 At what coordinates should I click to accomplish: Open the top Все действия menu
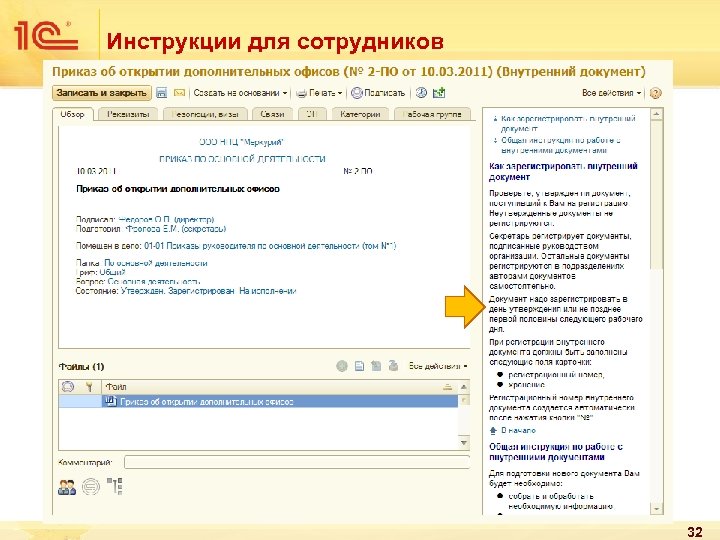[611, 93]
